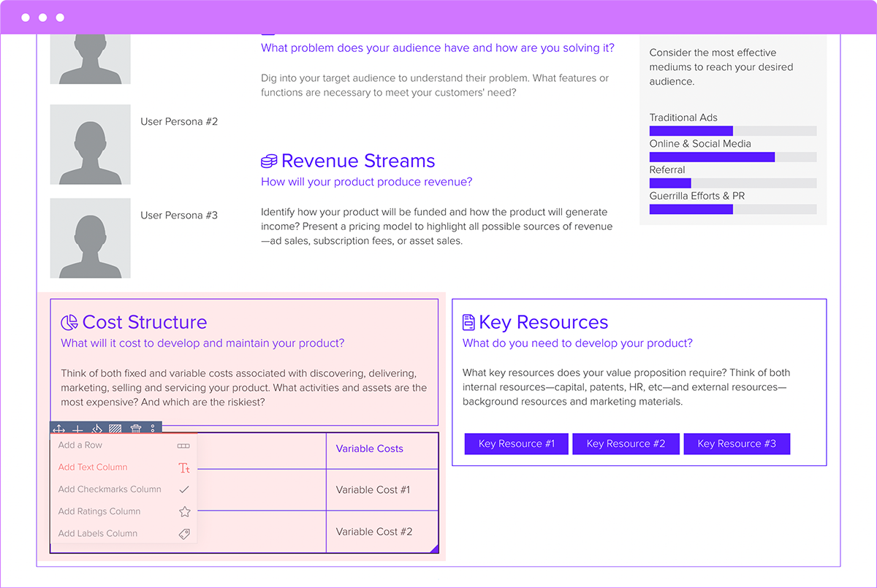The width and height of the screenshot is (877, 588).
Task: Open the three-dot options icon on the toolbar
Action: 152,429
